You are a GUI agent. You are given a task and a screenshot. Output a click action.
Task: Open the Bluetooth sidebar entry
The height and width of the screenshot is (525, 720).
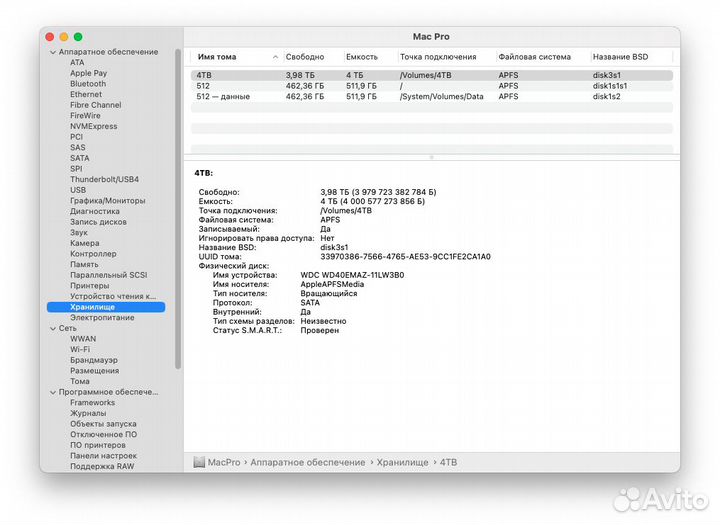coord(88,84)
